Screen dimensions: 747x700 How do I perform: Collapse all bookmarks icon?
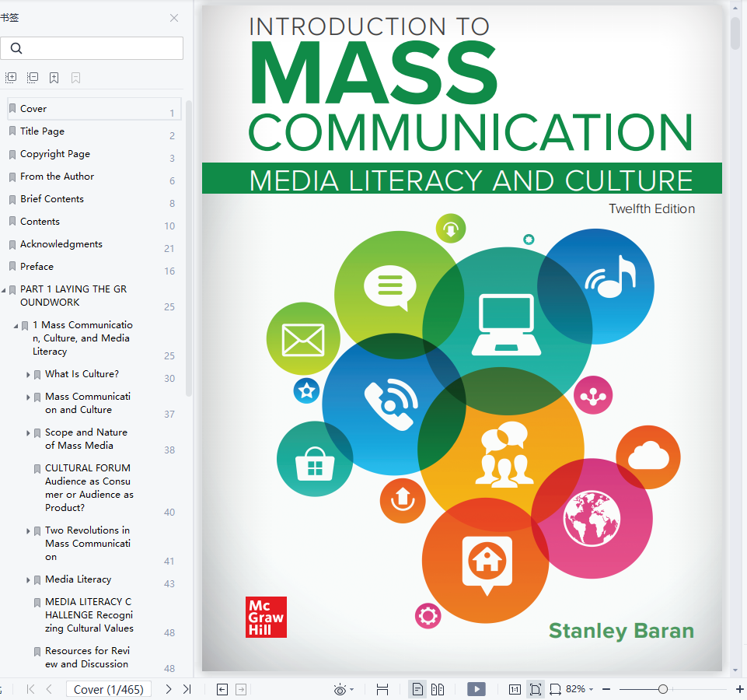[33, 77]
